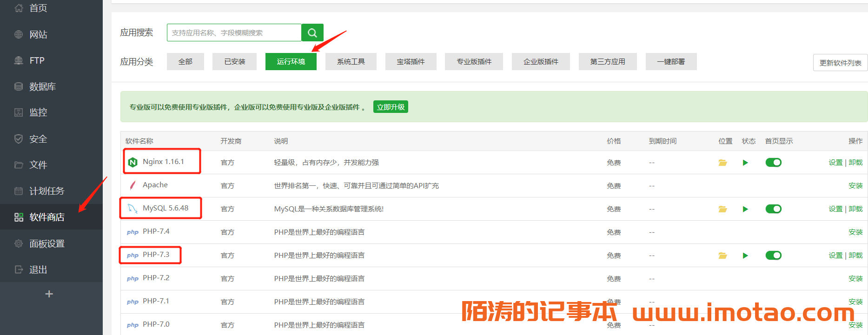Viewport: 868px width, 335px height.
Task: Click MySQL running status play icon
Action: click(746, 209)
